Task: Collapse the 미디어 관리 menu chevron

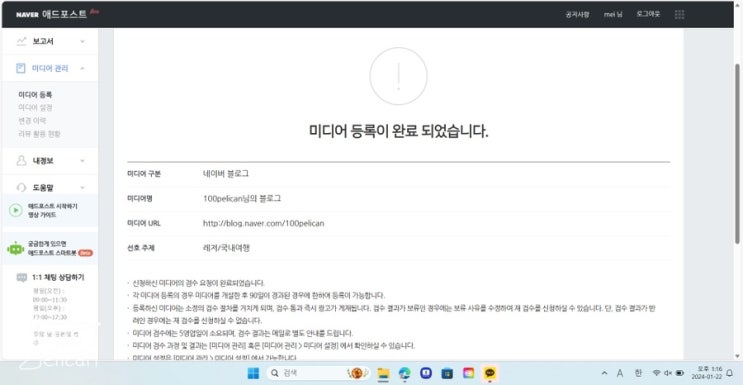Action: pyautogui.click(x=82, y=68)
